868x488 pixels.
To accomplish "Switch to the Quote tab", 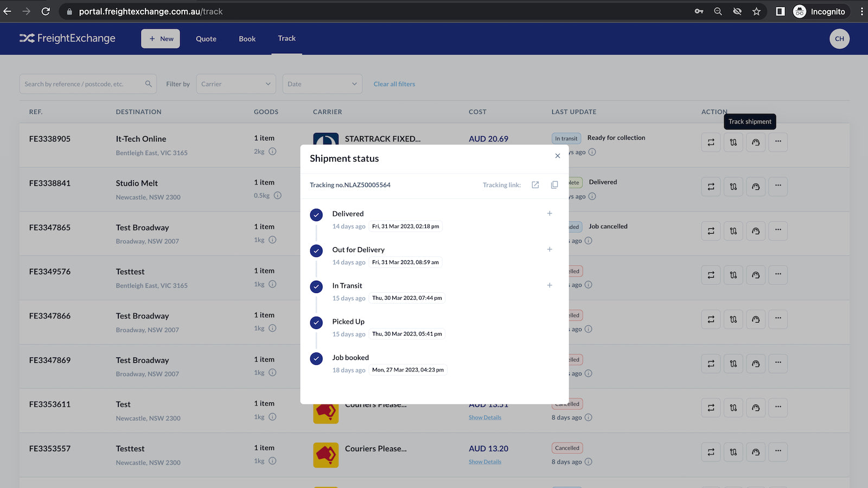I will pos(206,38).
